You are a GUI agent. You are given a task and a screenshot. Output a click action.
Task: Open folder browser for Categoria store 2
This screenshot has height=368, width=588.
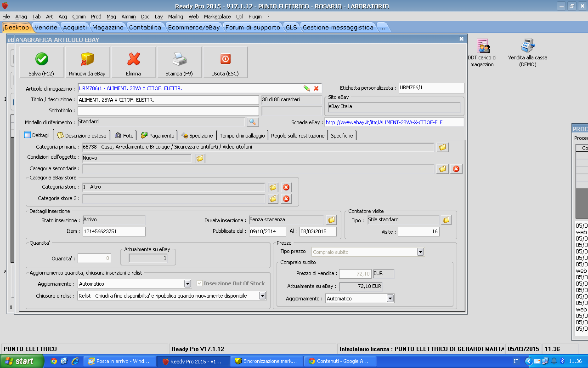273,199
